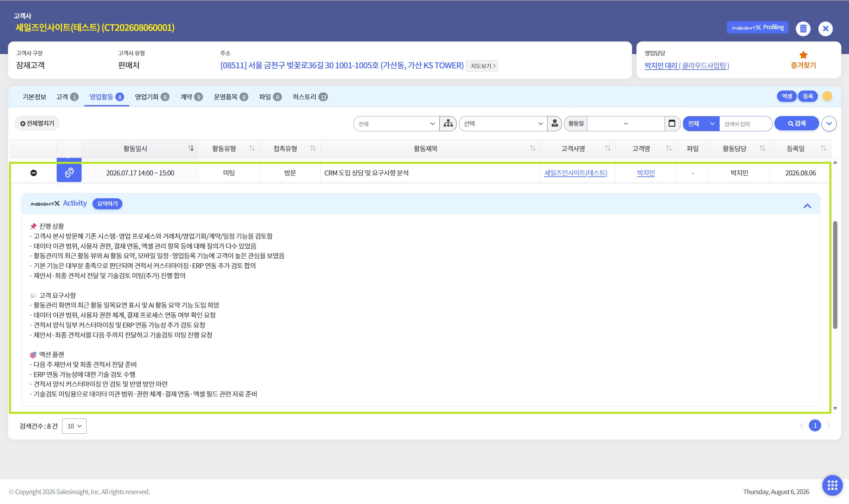Click the person picker icon
This screenshot has height=504, width=849.
click(x=554, y=124)
